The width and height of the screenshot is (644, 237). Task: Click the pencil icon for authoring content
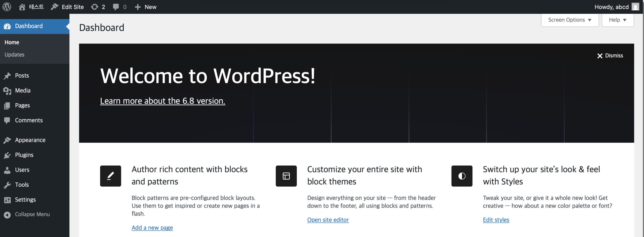coord(110,176)
